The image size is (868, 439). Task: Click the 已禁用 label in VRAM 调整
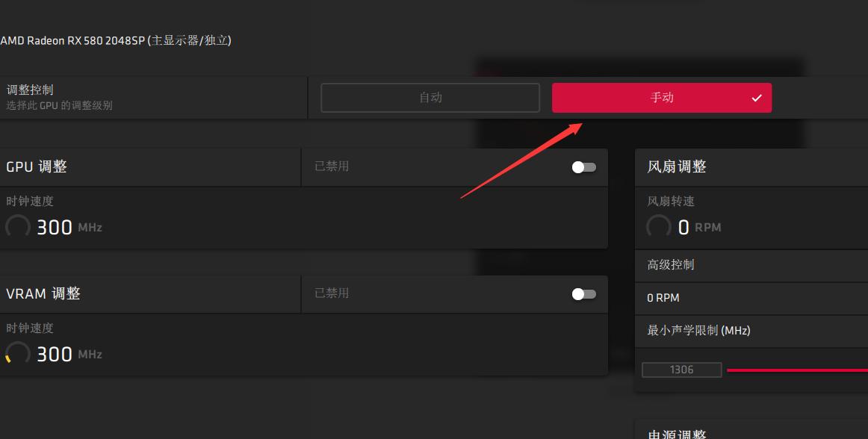[x=332, y=293]
